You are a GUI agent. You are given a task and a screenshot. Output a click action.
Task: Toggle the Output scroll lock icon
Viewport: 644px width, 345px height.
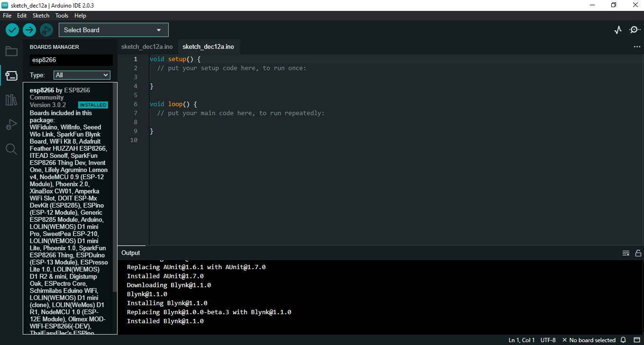[x=638, y=253]
